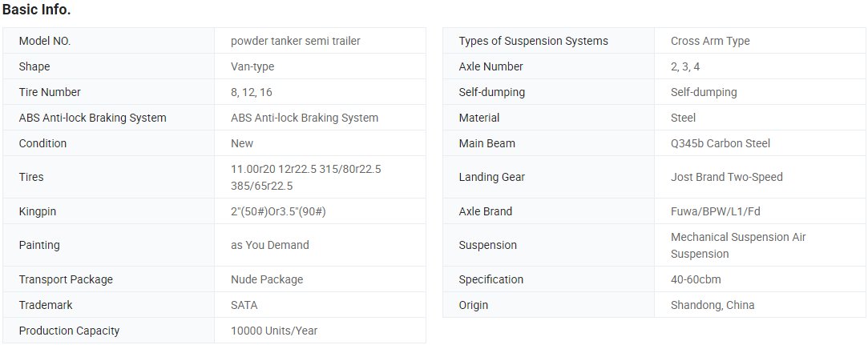868x345 pixels.
Task: Select the Q345b Carbon Steel value
Action: (721, 143)
